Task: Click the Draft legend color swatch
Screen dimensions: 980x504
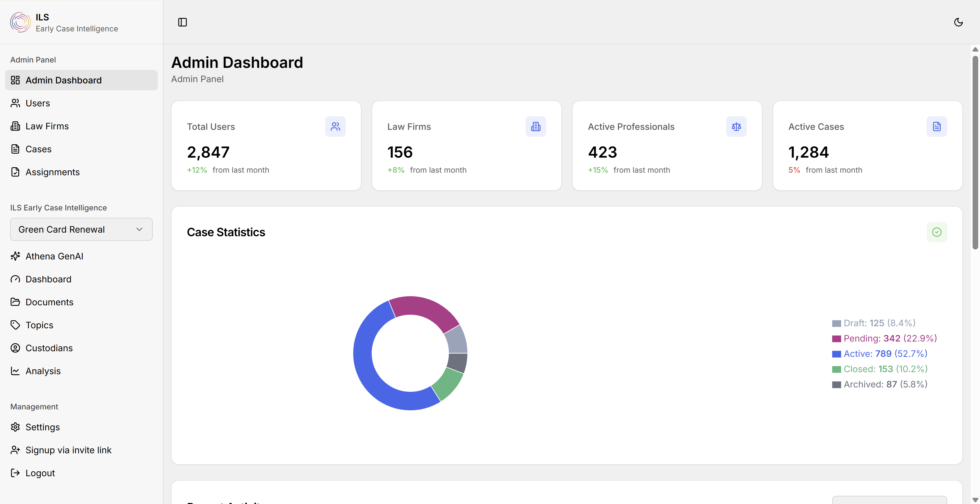Action: 837,323
